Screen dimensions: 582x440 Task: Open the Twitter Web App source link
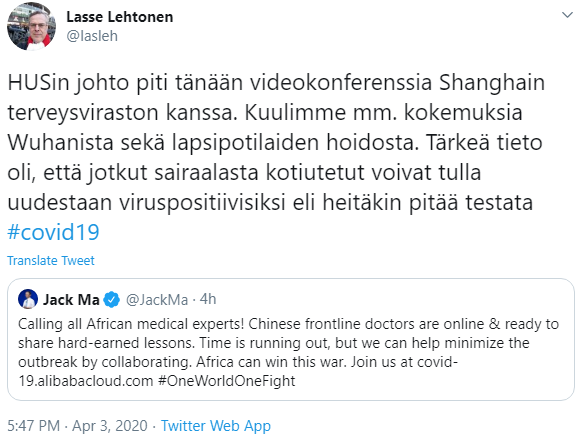coord(216,426)
